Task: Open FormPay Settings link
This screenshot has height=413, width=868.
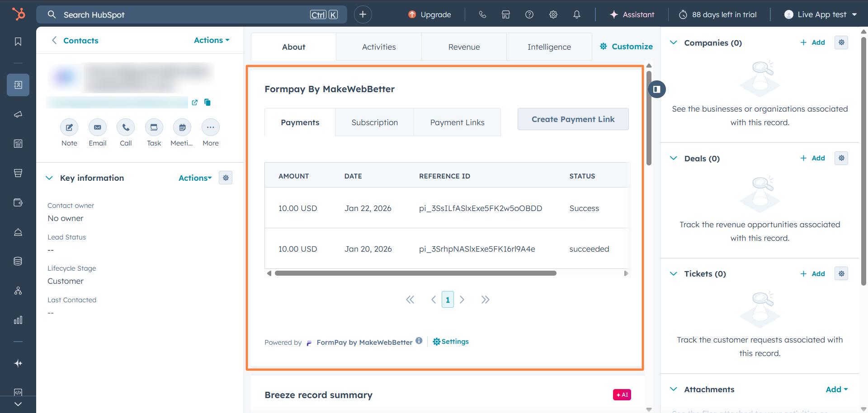Action: [x=451, y=342]
